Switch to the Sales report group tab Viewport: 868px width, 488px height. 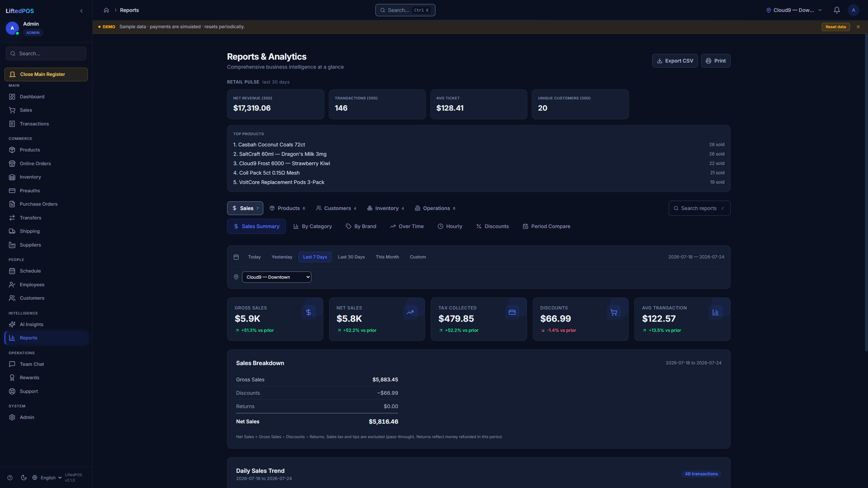(x=245, y=208)
